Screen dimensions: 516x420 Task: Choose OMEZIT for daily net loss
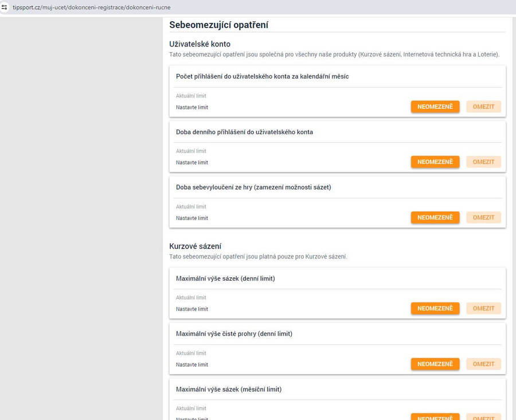point(483,364)
